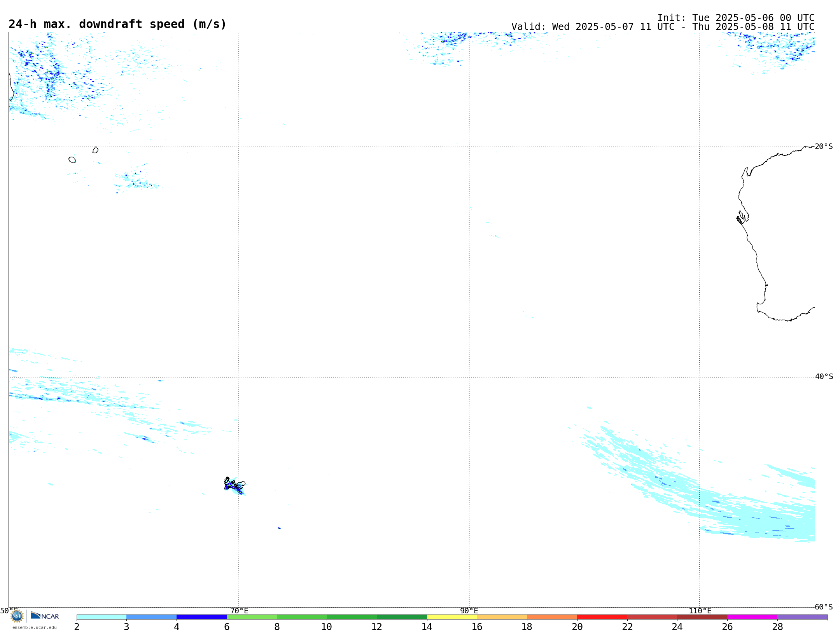This screenshot has width=840, height=632.
Task: Click the 40°S latitude label
Action: (x=824, y=377)
